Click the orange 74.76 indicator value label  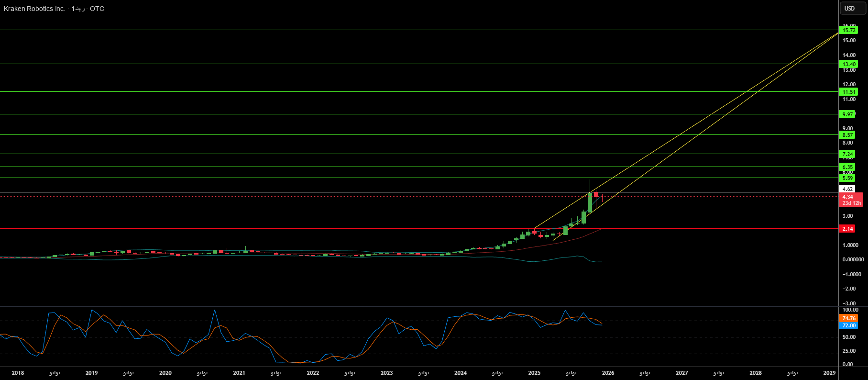pyautogui.click(x=848, y=318)
